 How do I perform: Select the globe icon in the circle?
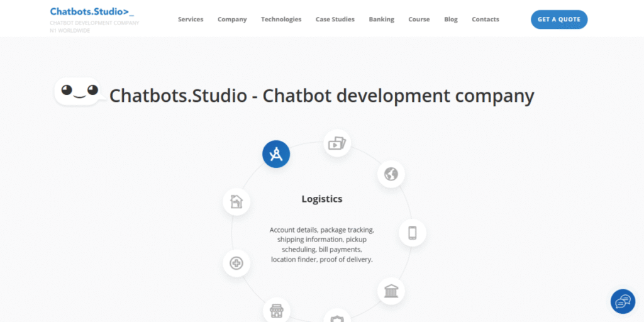pos(391,174)
